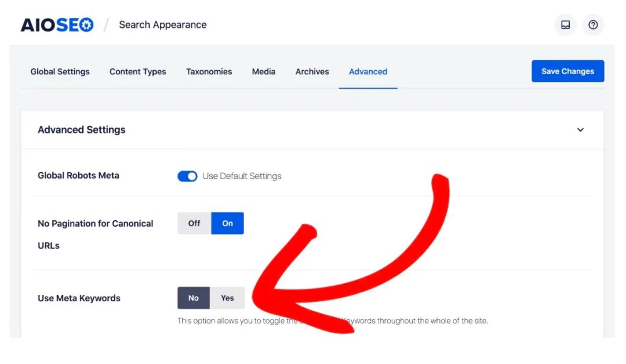Select the Taxonomies tab
This screenshot has width=626, height=364.
tap(209, 71)
